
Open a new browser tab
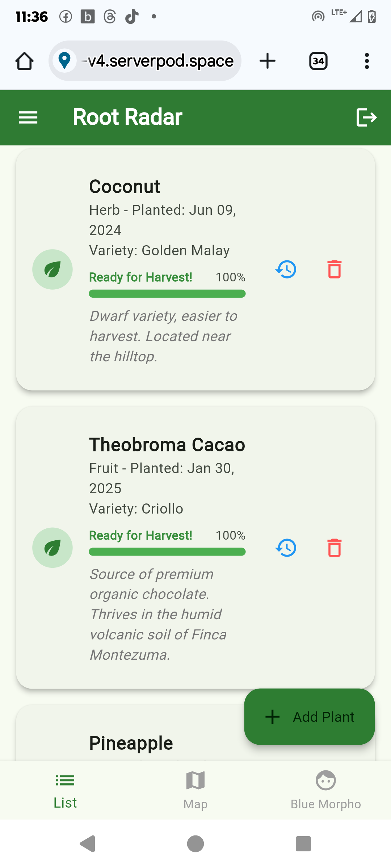coord(268,61)
